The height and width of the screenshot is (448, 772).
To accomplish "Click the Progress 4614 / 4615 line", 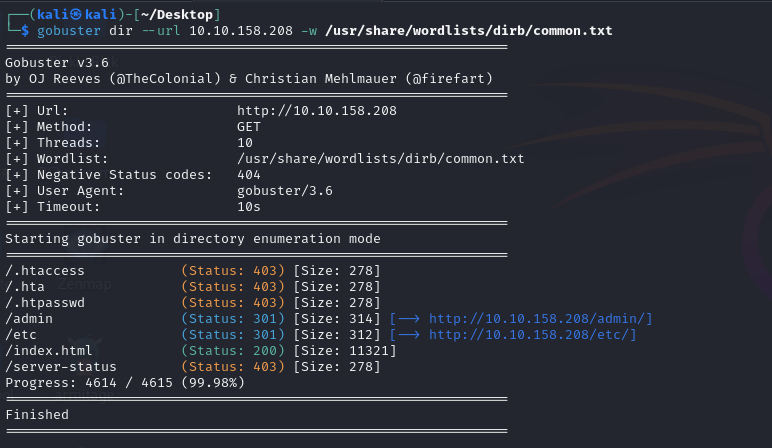I will click(x=119, y=382).
